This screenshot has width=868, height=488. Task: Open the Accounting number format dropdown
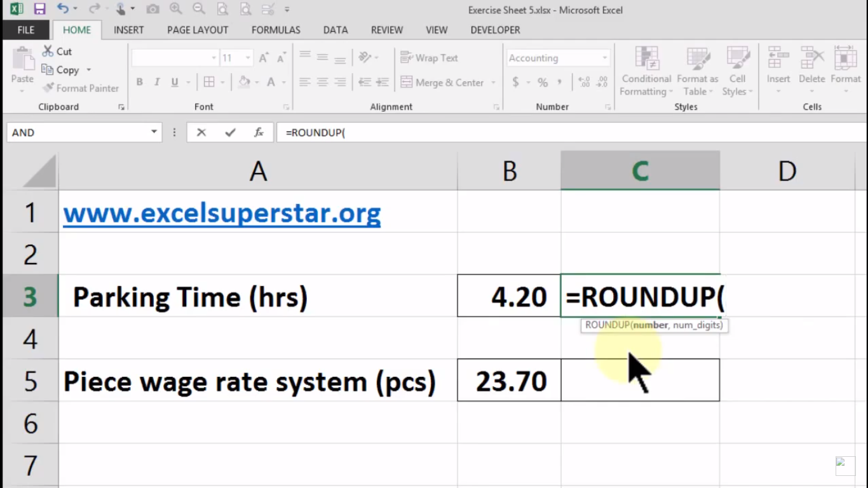click(x=605, y=58)
